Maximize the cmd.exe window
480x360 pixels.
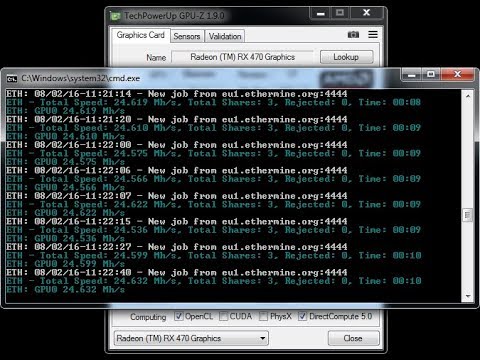click(431, 75)
